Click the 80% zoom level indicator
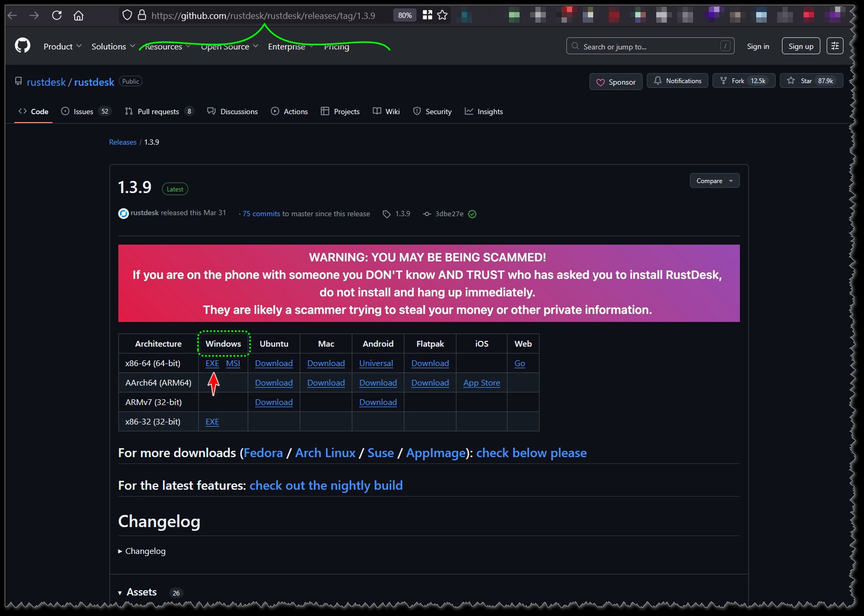 [404, 15]
